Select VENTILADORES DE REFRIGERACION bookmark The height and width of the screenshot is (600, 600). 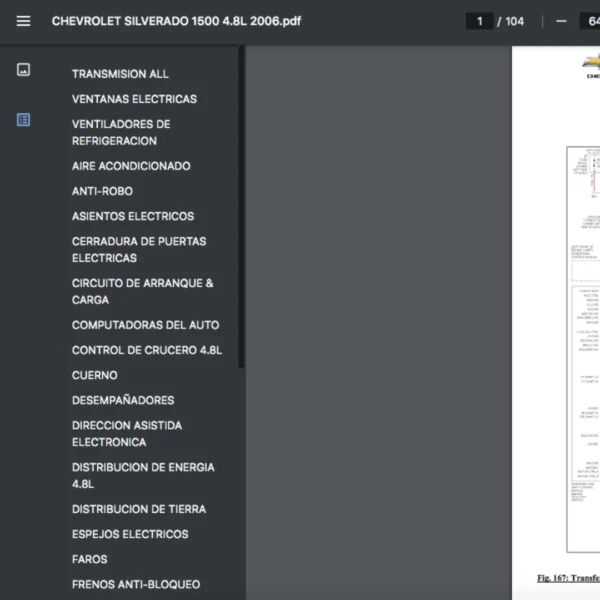point(121,133)
